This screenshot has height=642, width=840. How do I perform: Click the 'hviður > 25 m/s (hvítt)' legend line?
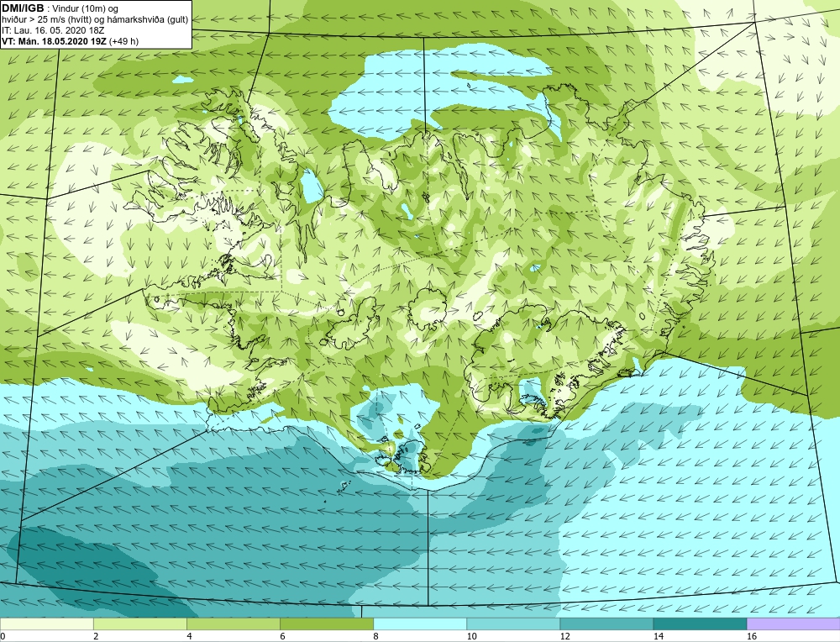pyautogui.click(x=95, y=20)
